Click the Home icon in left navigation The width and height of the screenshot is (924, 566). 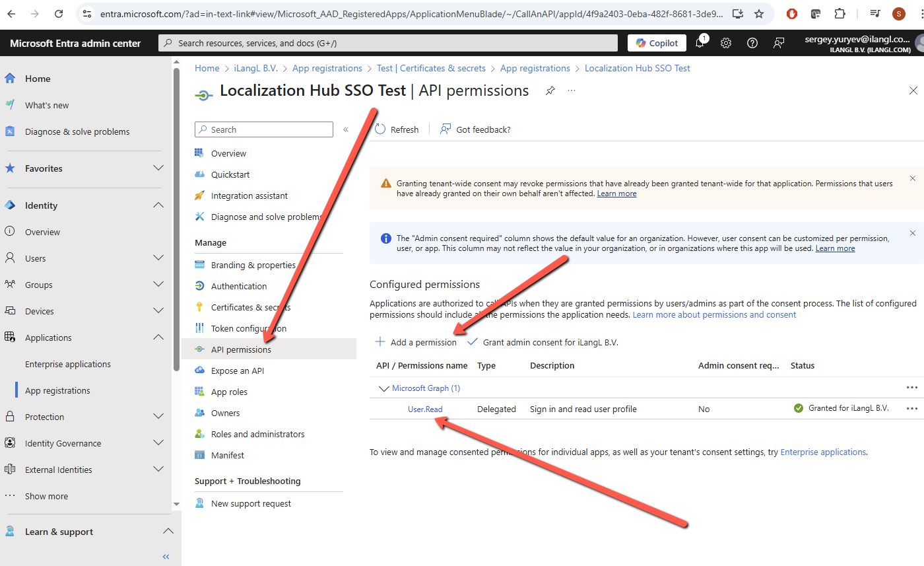click(x=10, y=79)
